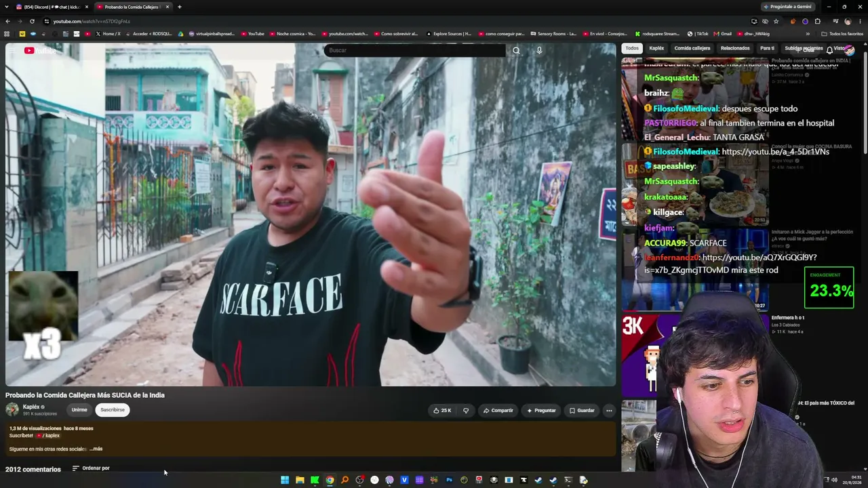This screenshot has width=868, height=488.
Task: Select the 'Comida callejera' filter chip
Action: click(692, 48)
